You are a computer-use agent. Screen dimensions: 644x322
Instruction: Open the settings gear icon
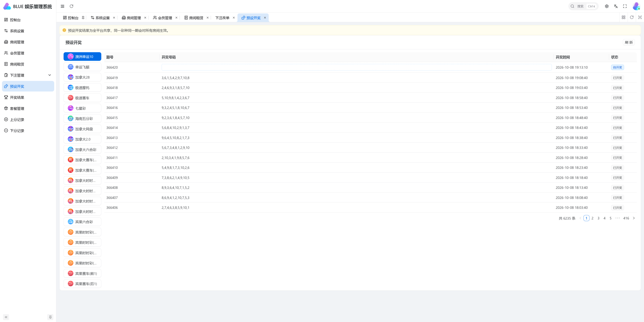pyautogui.click(x=607, y=6)
